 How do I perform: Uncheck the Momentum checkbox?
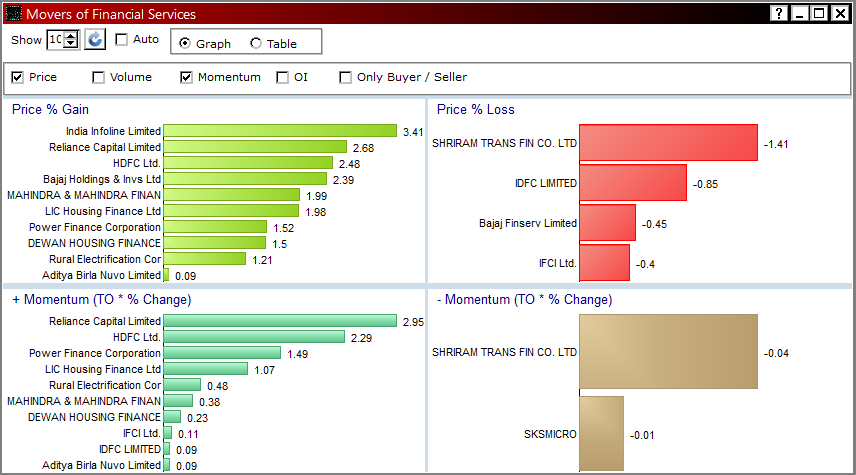[x=186, y=77]
